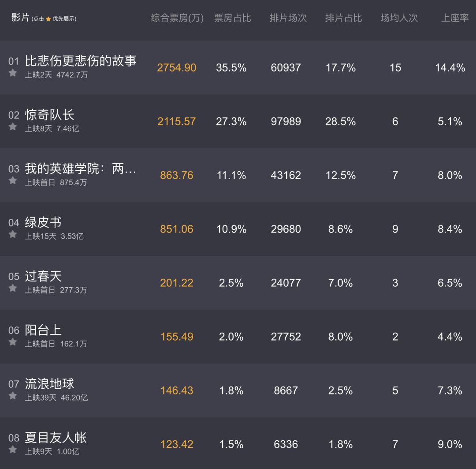476x469 pixels.
Task: Sort by 综合票房(万) column header
Action: point(177,18)
